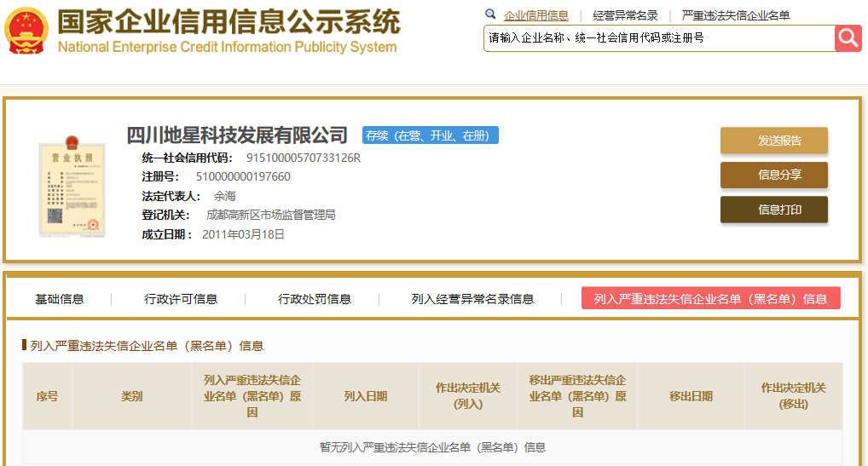
Task: Click the English title National Enterprise Credit Information
Action: pyautogui.click(x=227, y=47)
